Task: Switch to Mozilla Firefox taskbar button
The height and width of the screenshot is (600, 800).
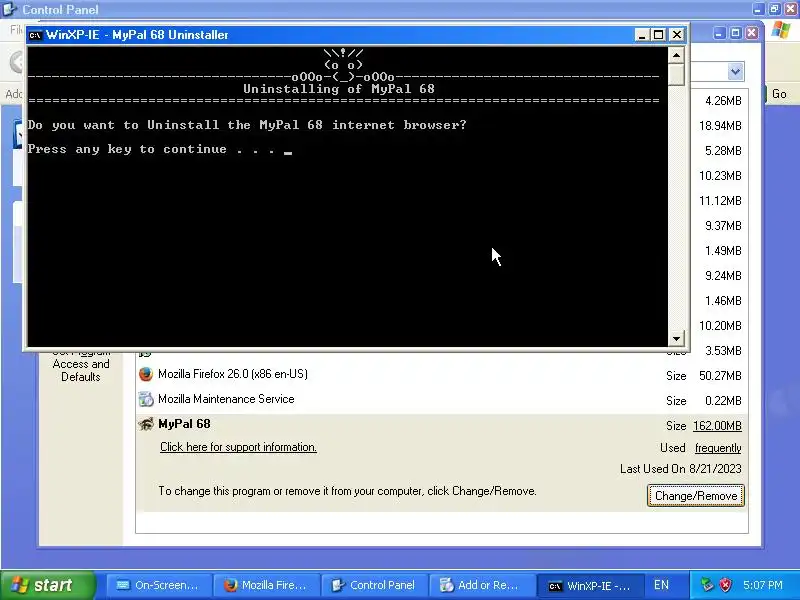Action: point(267,585)
